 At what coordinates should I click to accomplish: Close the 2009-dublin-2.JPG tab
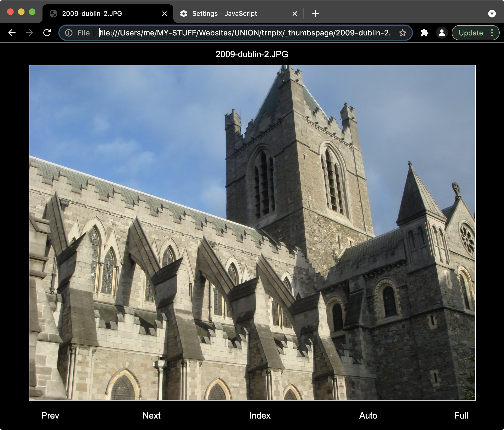point(164,14)
